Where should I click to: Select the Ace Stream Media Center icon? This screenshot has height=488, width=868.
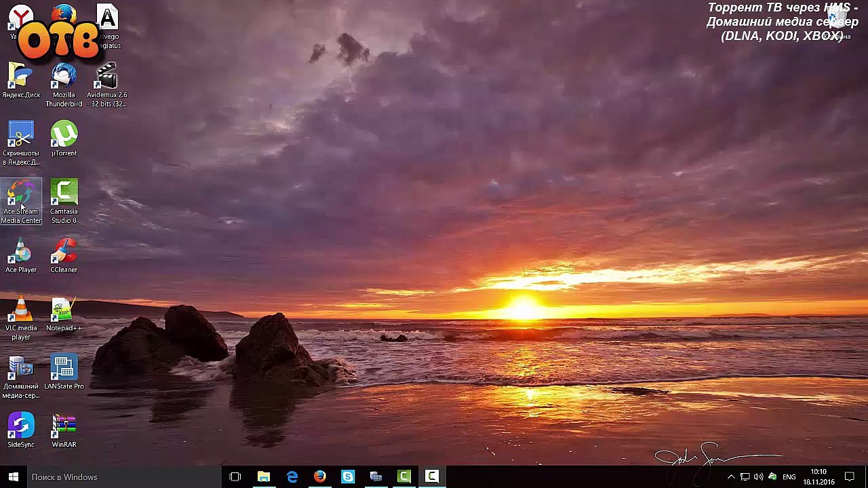(21, 202)
